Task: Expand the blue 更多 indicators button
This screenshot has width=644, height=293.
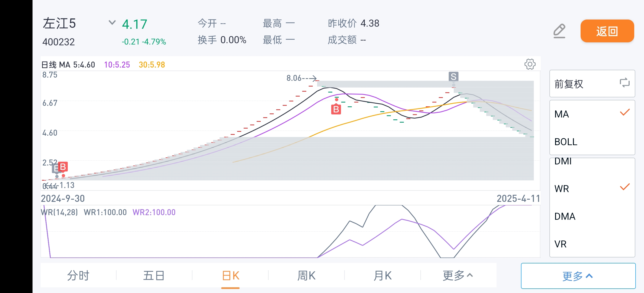Action: coord(578,276)
